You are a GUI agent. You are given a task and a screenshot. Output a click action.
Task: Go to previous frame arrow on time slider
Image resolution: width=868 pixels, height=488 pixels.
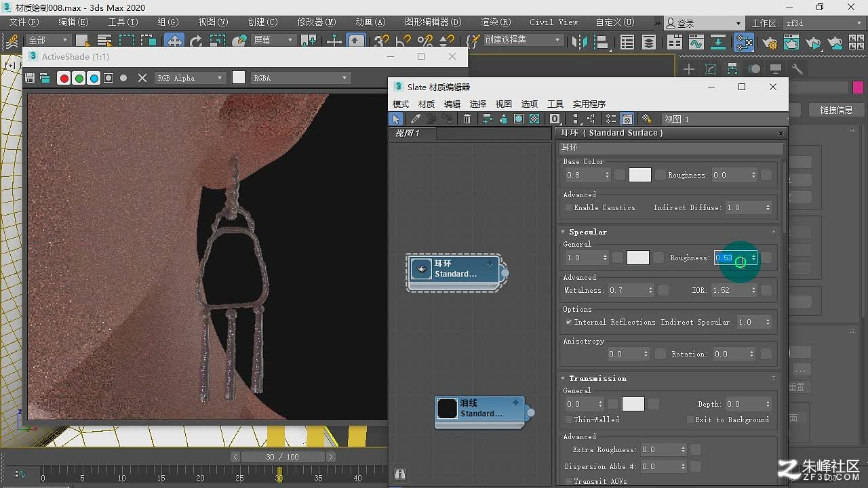(x=236, y=457)
